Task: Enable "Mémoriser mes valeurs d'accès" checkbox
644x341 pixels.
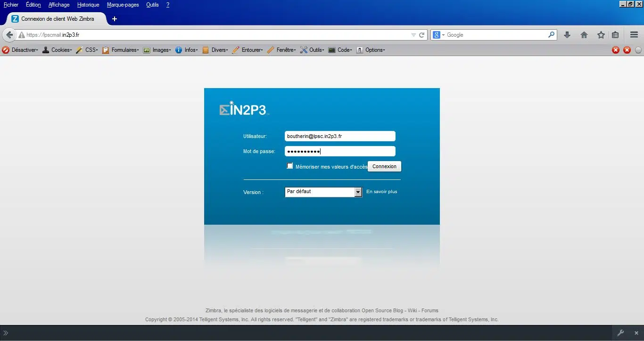Action: tap(290, 166)
